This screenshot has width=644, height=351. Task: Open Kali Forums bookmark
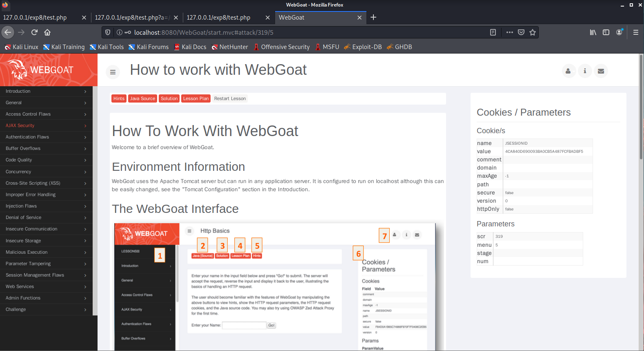coord(149,47)
